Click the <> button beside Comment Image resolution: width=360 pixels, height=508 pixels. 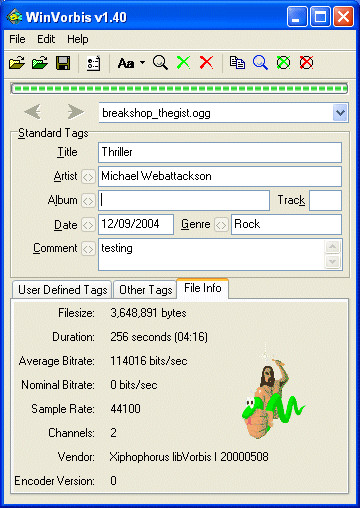point(88,249)
